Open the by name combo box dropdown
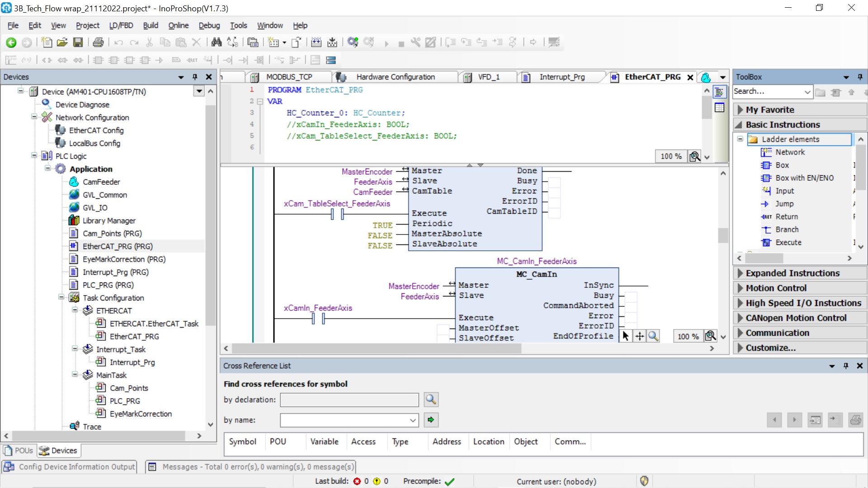The width and height of the screenshot is (868, 488). click(x=413, y=420)
